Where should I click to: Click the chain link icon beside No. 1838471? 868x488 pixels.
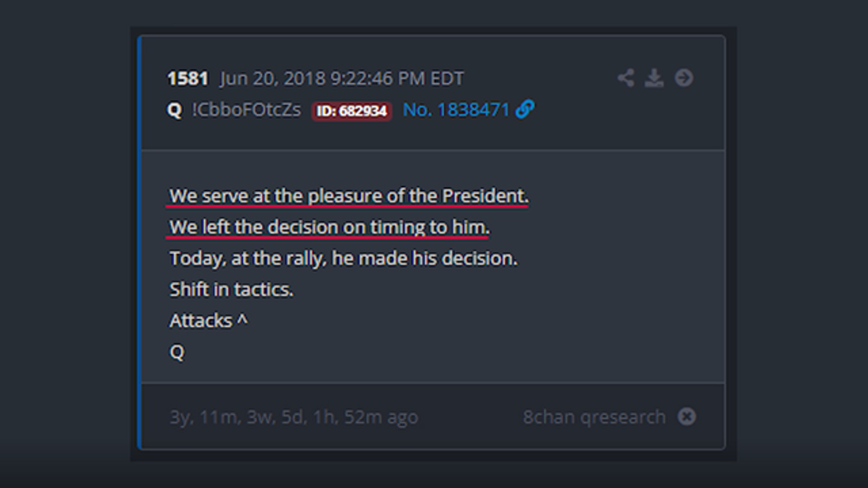[525, 109]
